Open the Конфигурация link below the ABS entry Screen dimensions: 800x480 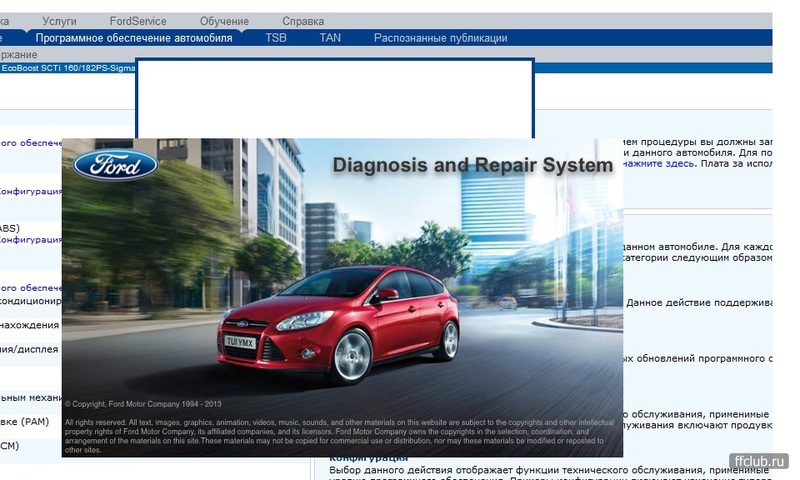31,240
